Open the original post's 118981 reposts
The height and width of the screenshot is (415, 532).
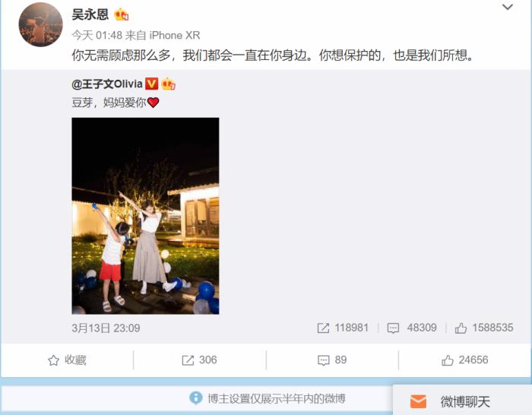[x=343, y=328]
